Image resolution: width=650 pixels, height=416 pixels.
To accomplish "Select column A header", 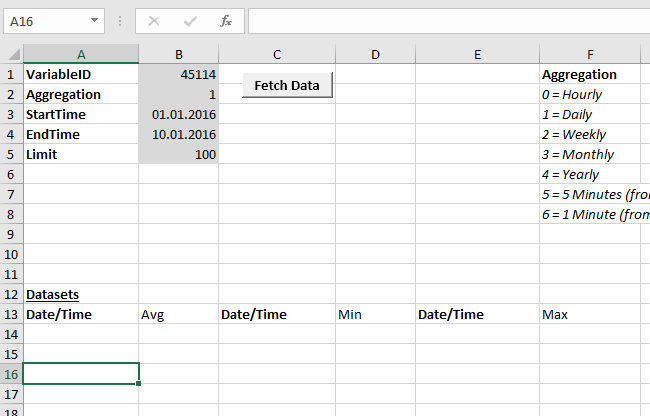I will tap(80, 54).
